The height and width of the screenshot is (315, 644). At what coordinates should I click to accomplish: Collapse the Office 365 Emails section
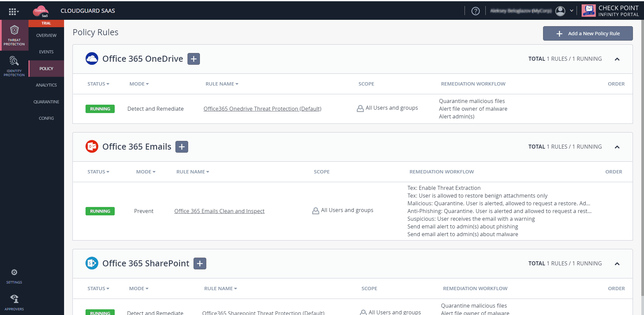[617, 147]
